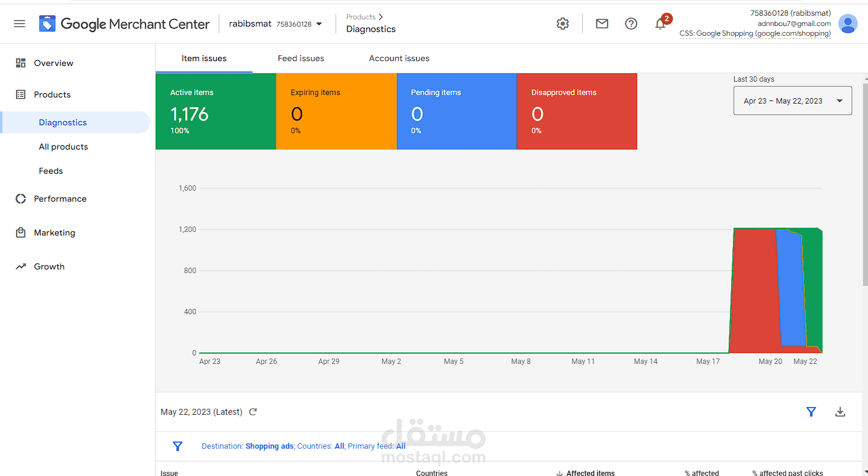Click the Products list icon
This screenshot has height=476, width=868.
click(21, 94)
